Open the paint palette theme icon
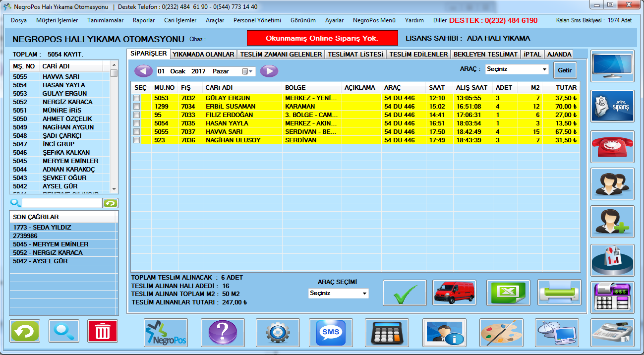This screenshot has width=644, height=355. click(501, 333)
